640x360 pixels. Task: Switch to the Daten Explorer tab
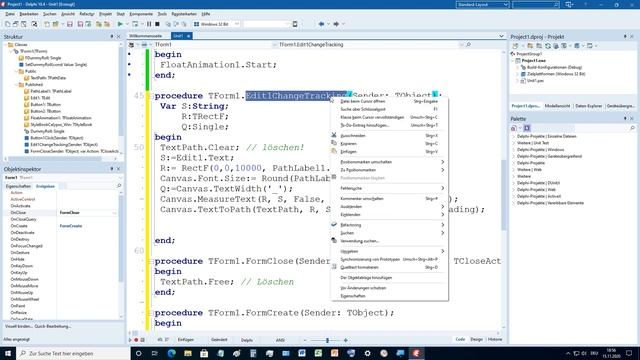(589, 106)
